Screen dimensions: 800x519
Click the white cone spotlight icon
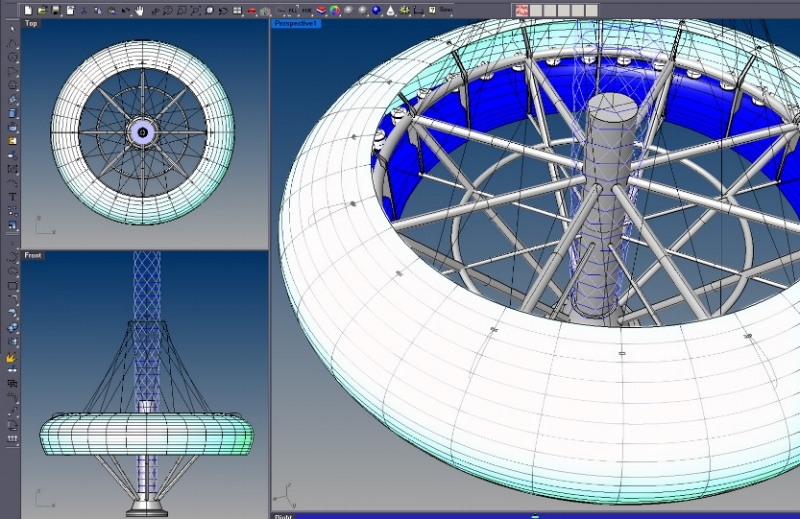[390, 10]
